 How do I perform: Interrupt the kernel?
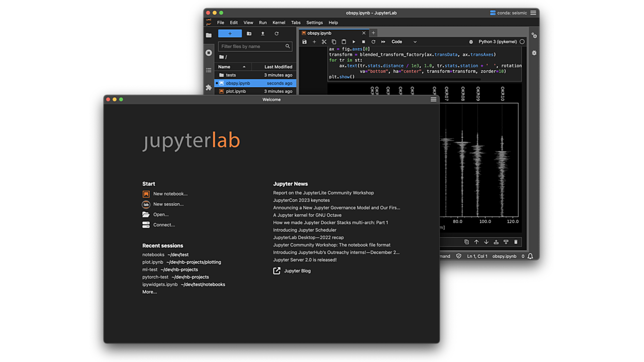click(x=363, y=42)
